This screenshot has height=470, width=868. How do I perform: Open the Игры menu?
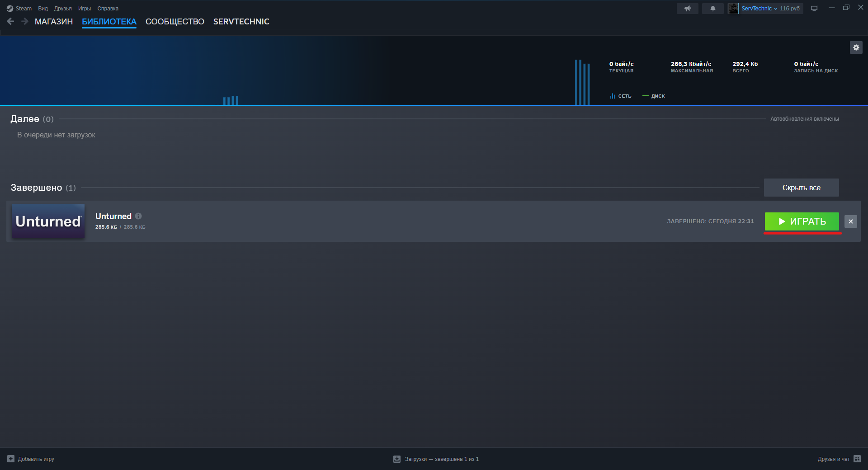coord(85,9)
